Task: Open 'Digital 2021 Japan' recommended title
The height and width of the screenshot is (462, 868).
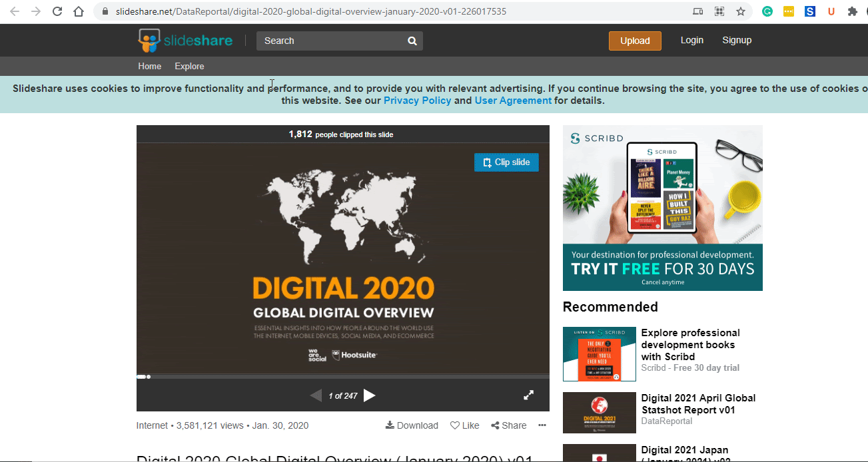Action: 685,455
